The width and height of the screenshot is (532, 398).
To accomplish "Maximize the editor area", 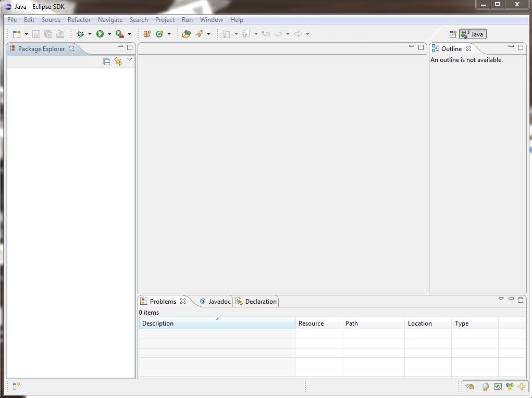I will click(421, 47).
